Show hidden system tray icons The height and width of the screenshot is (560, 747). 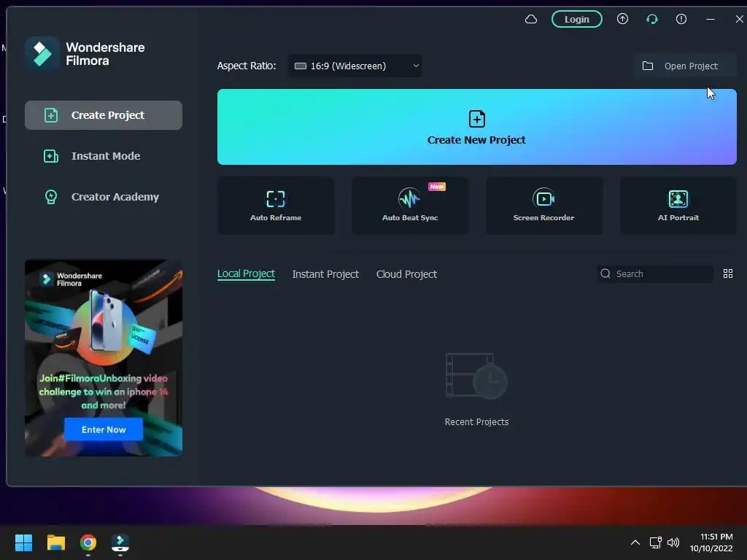pos(635,542)
